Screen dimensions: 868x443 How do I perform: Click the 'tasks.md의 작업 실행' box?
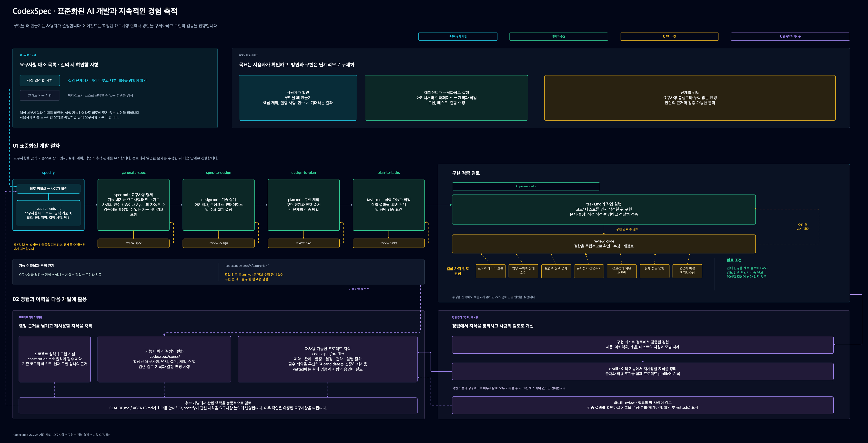coord(604,209)
